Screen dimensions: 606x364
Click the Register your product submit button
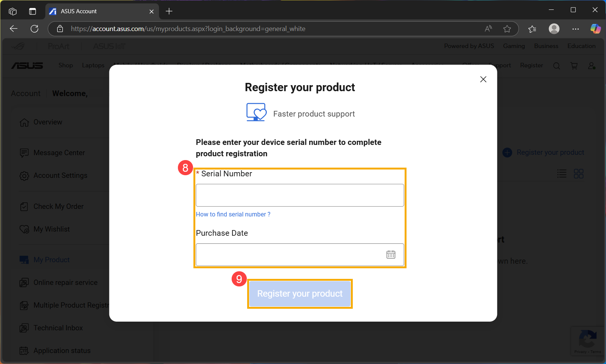tap(300, 294)
